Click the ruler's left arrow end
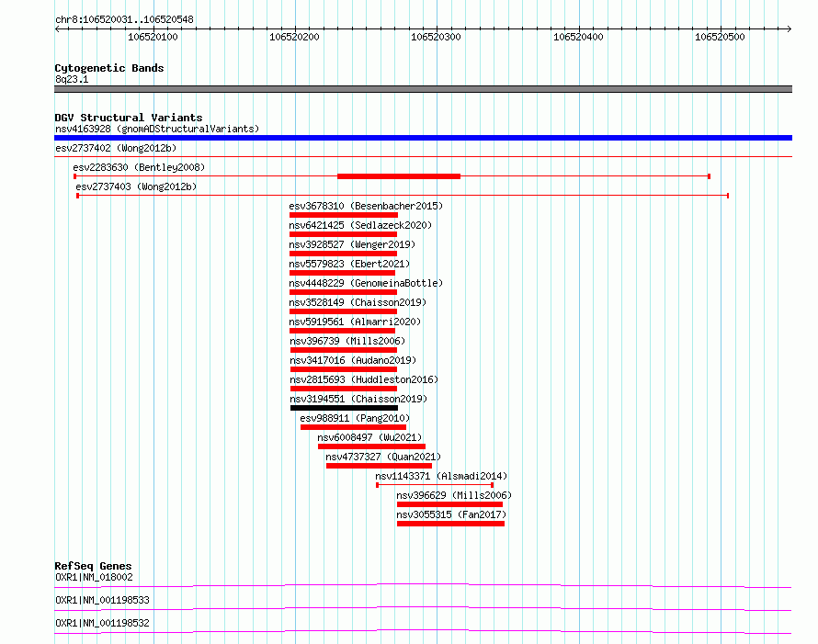This screenshot has width=818, height=644. (x=57, y=29)
